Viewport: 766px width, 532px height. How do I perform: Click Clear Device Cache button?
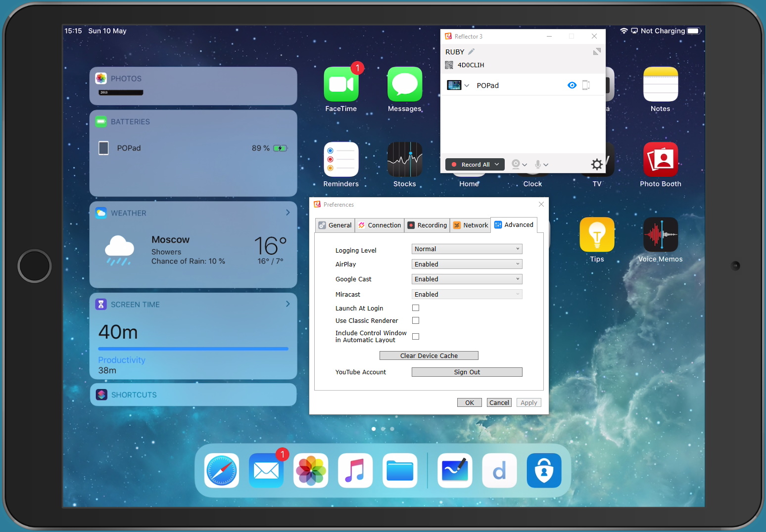tap(429, 355)
